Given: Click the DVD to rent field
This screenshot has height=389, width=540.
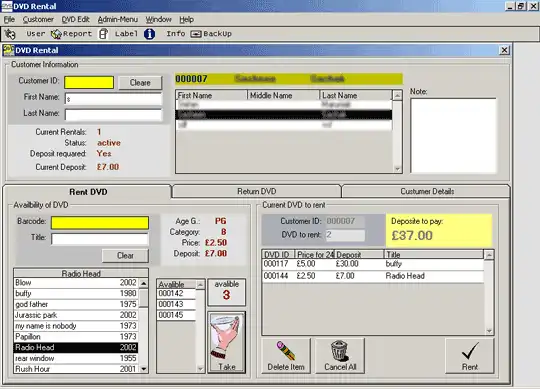Looking at the screenshot, I should 345,235.
